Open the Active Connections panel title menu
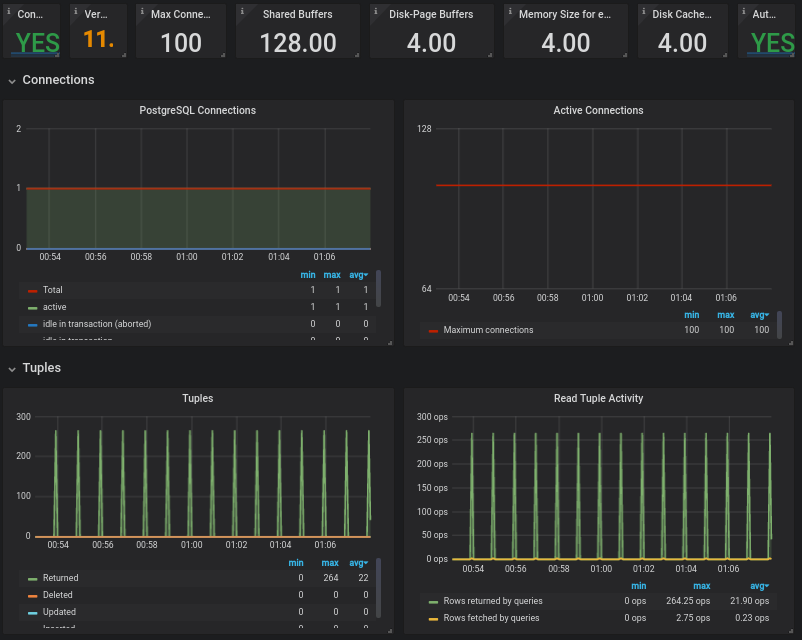This screenshot has width=802, height=640. (598, 111)
